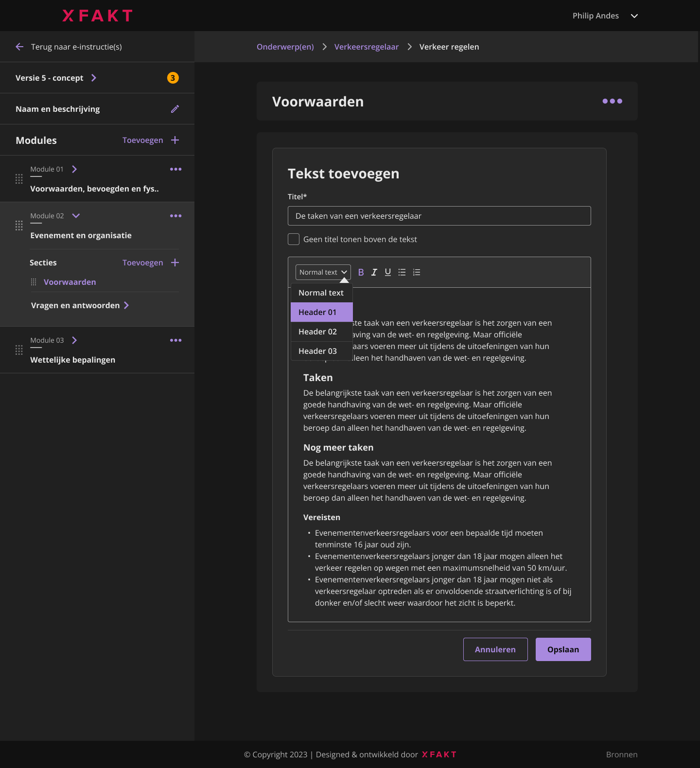
Task: Click the underline formatting icon
Action: coord(388,272)
